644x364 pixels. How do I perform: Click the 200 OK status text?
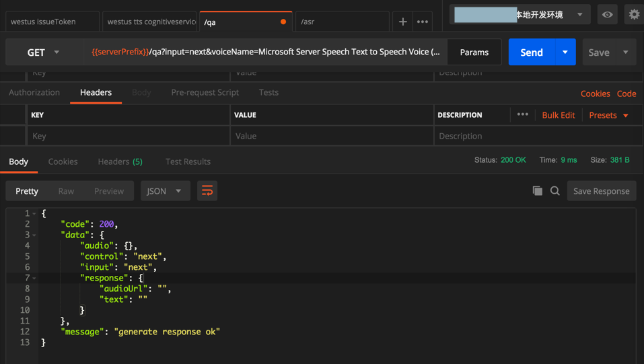pos(513,160)
